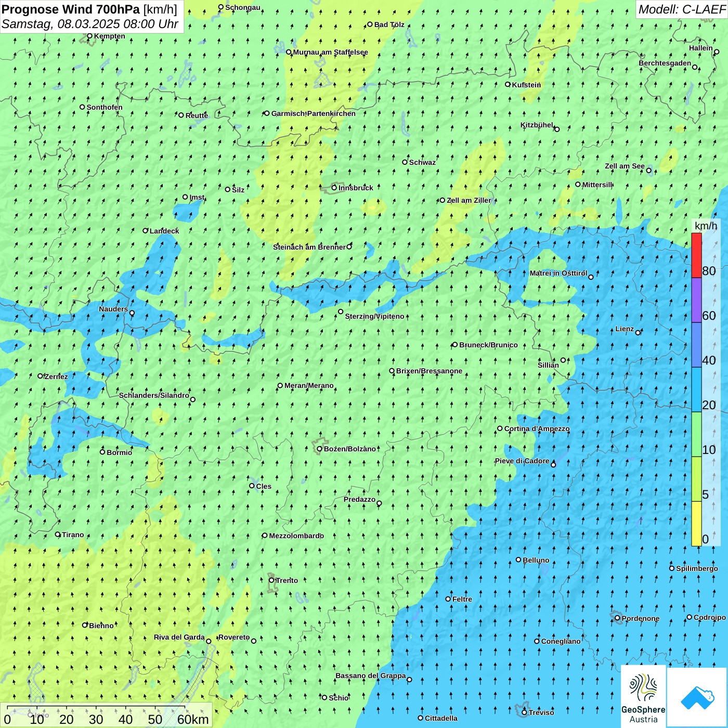Click the Kempten city marker

click(x=89, y=36)
